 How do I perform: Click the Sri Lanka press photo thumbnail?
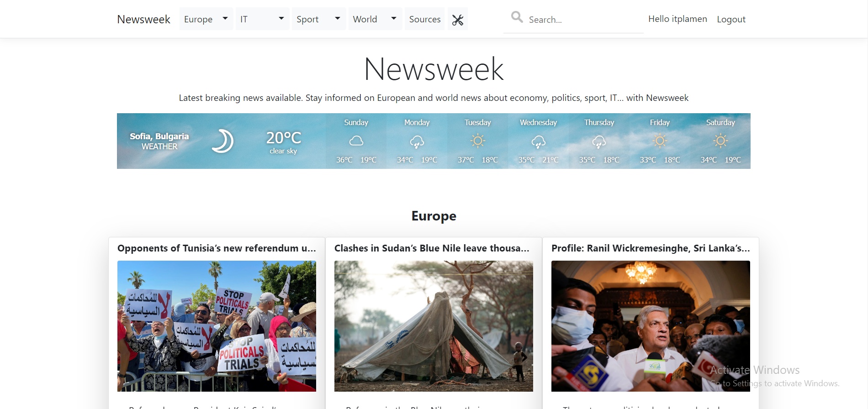click(651, 326)
